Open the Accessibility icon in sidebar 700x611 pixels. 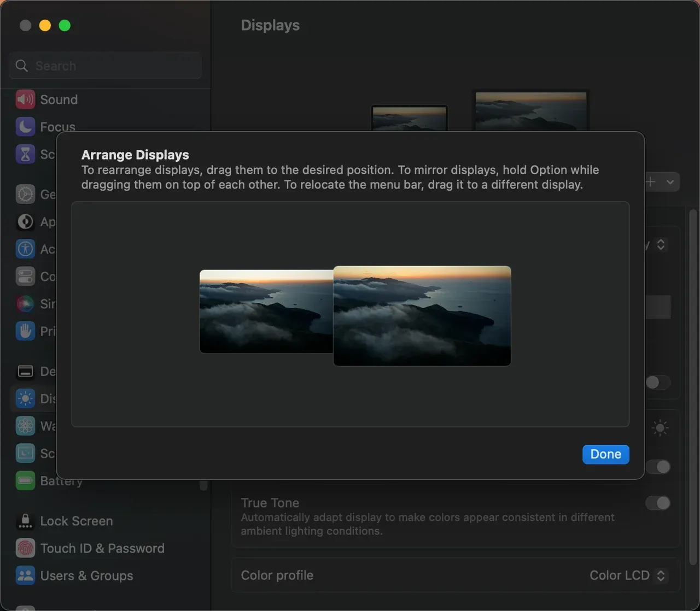coord(25,249)
